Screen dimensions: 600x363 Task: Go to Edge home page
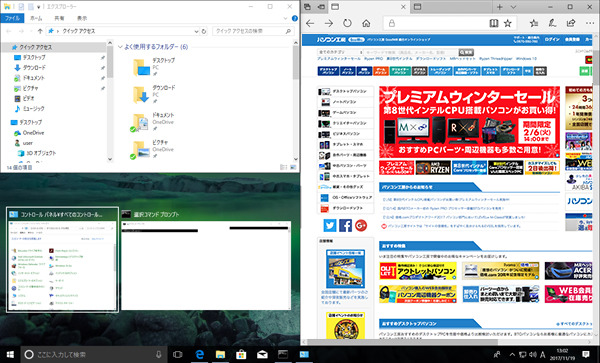366,23
